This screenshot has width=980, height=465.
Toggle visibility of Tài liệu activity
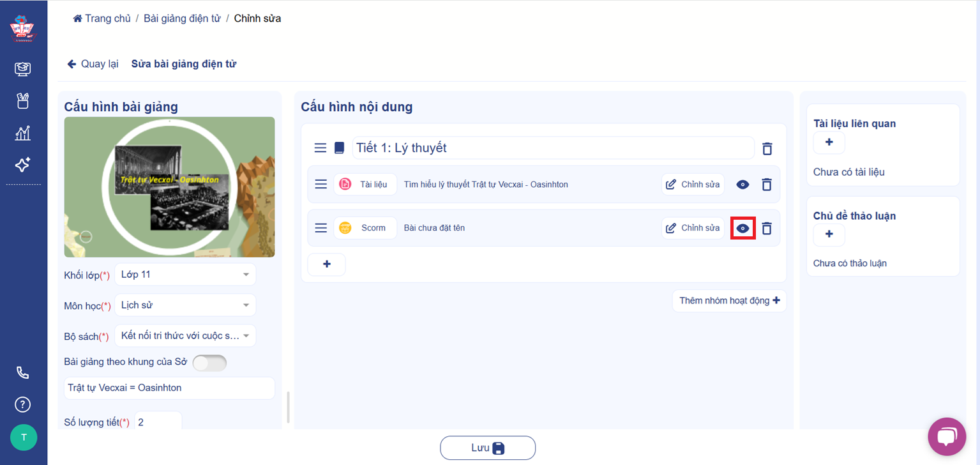pyautogui.click(x=743, y=185)
